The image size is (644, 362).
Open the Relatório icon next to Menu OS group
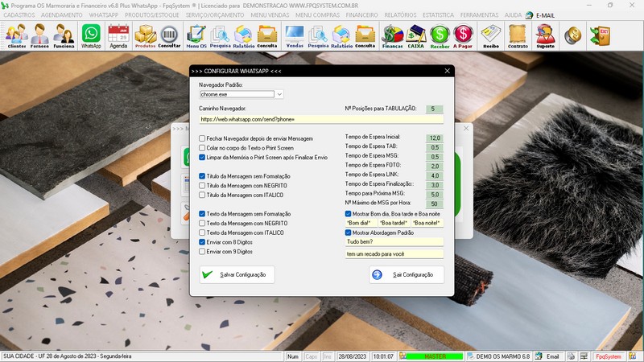click(x=244, y=36)
